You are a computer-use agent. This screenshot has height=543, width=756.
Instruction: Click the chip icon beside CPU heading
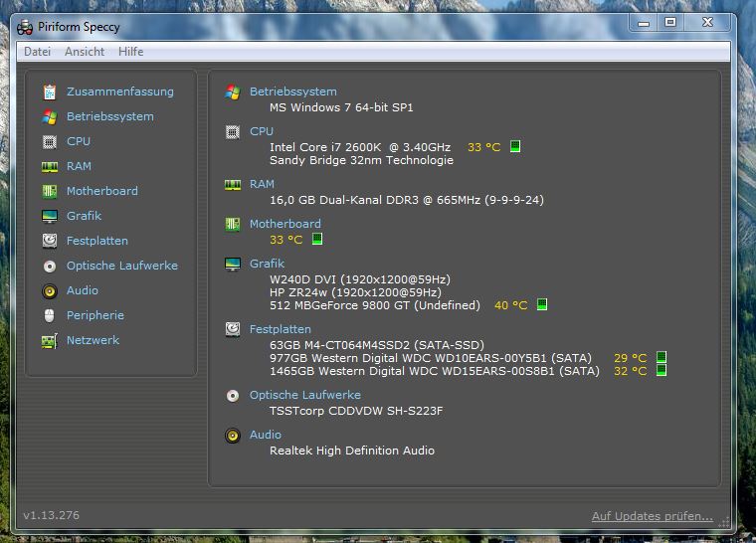coord(233,131)
